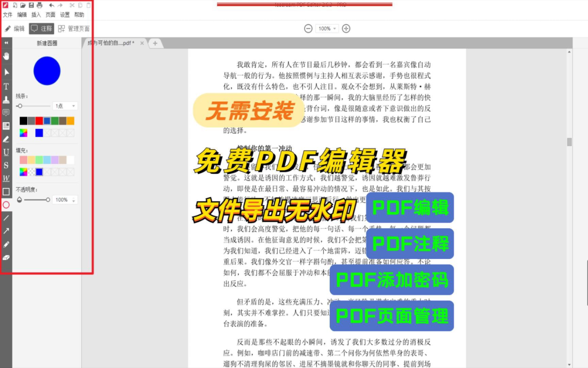Select the Eraser tool

[6, 258]
